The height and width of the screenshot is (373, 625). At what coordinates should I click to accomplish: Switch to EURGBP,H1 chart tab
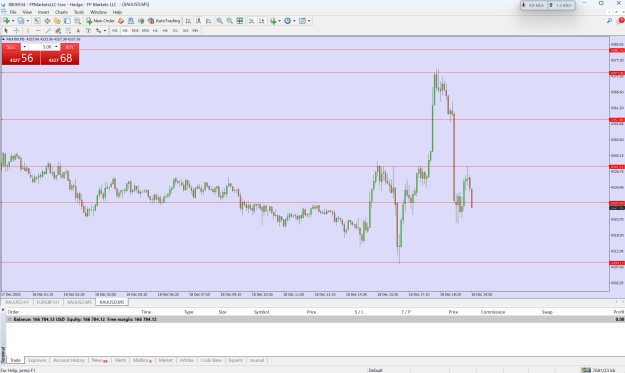coord(48,302)
